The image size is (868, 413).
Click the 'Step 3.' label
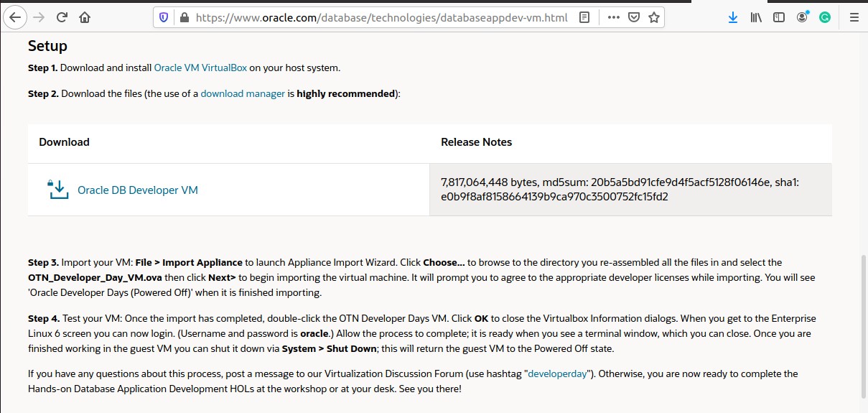coord(44,262)
